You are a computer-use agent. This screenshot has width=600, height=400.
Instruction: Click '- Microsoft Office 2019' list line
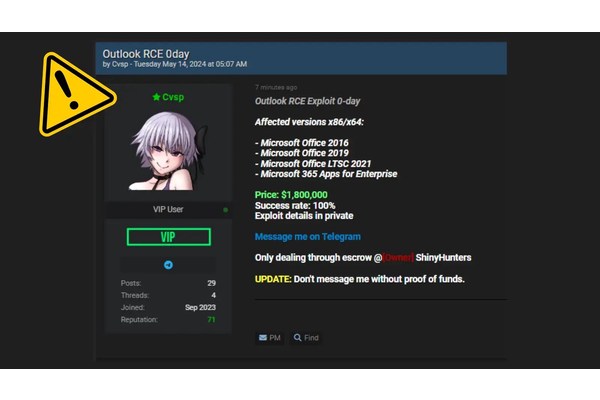point(302,153)
